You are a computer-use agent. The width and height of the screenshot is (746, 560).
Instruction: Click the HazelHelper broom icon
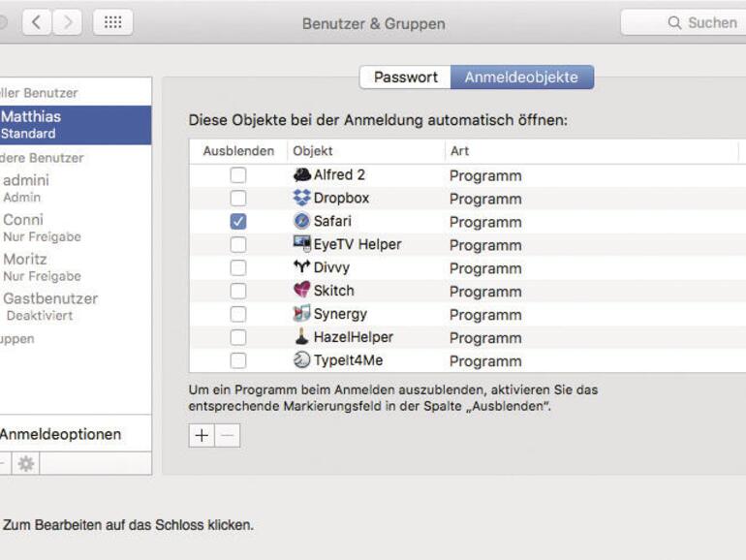[x=301, y=336]
